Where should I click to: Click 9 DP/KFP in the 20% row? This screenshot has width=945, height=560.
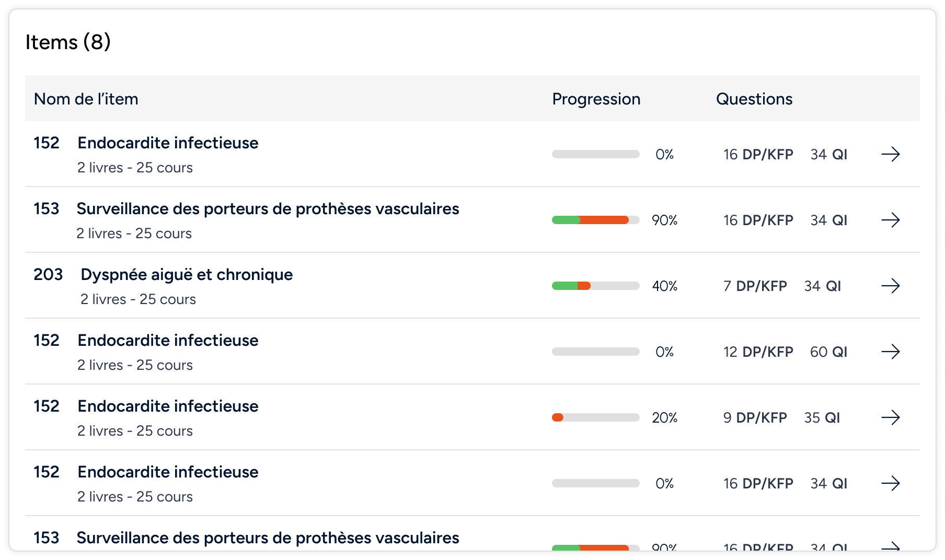(x=755, y=418)
